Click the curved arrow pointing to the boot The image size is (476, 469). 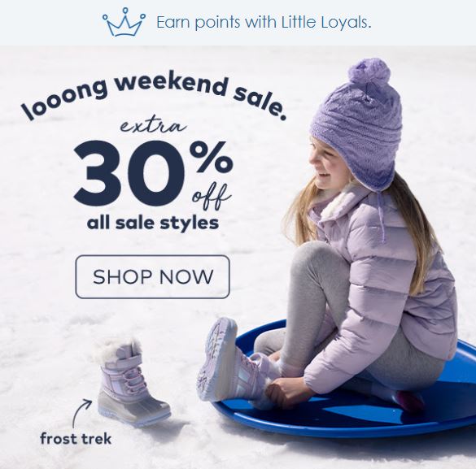click(x=81, y=413)
